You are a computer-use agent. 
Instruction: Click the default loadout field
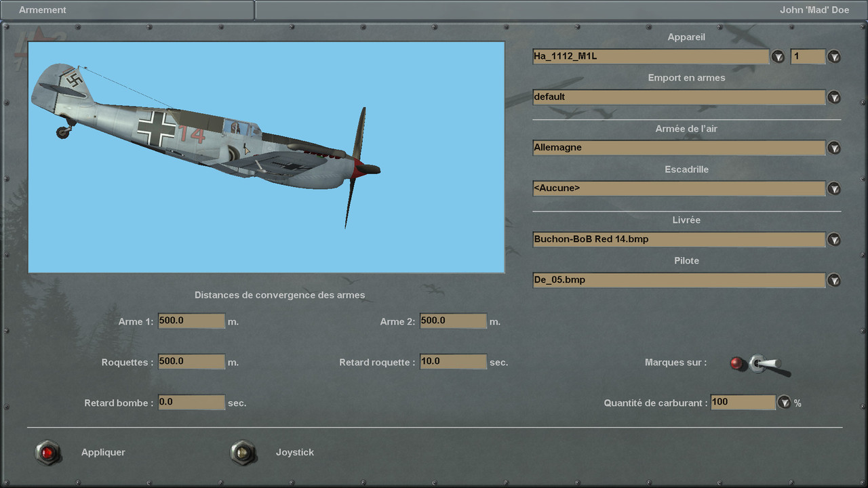click(679, 97)
